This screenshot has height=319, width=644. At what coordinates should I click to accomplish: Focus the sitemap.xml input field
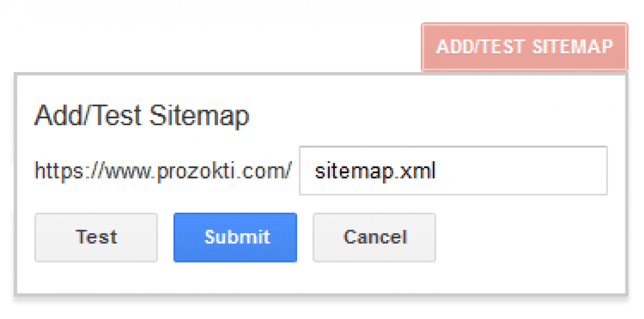point(453,171)
